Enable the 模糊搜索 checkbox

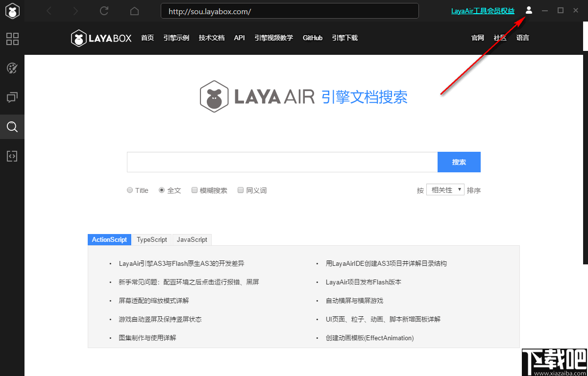pos(195,190)
